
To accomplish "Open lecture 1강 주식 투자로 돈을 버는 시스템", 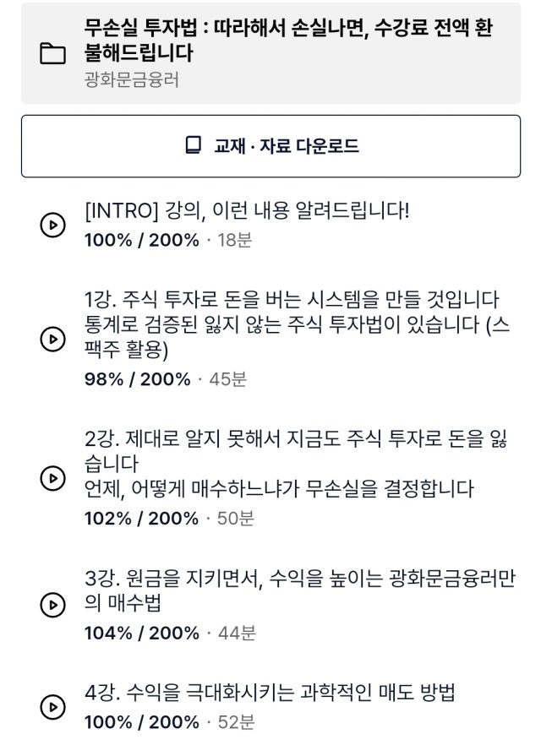I will click(x=297, y=324).
